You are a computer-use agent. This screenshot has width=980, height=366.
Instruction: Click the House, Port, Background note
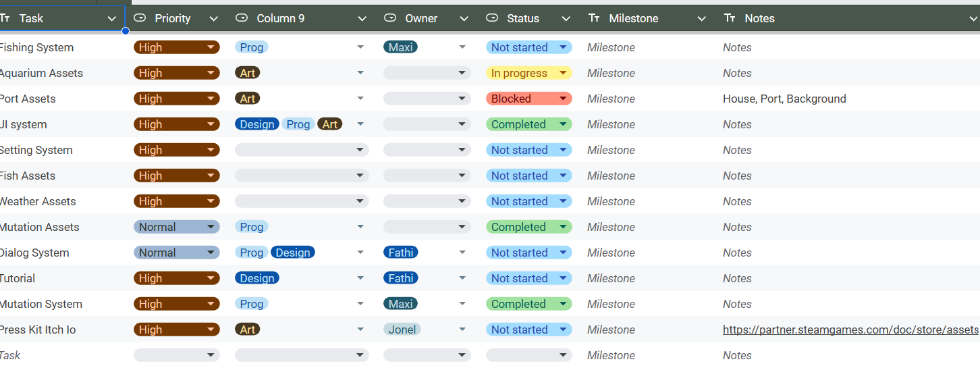click(784, 99)
